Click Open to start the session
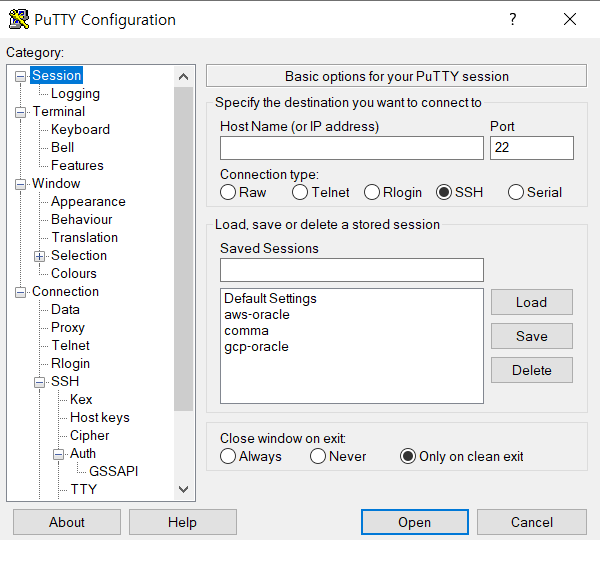The image size is (601, 572). 415,522
